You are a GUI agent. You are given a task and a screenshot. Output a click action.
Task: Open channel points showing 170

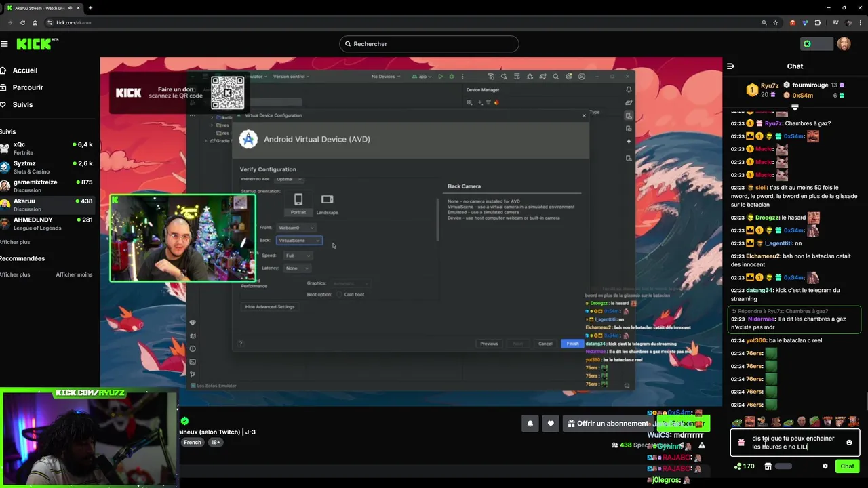point(744,466)
